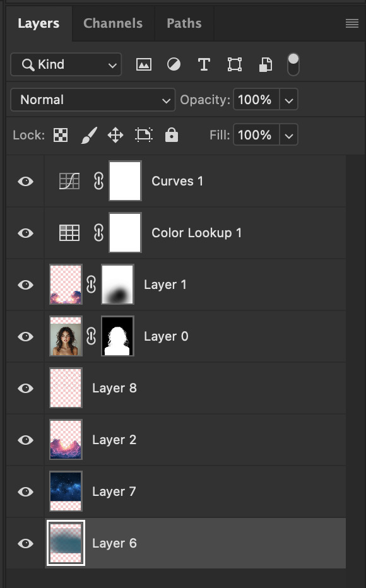Filter for smart objects icon
Screen dimensions: 366x588
click(x=266, y=64)
